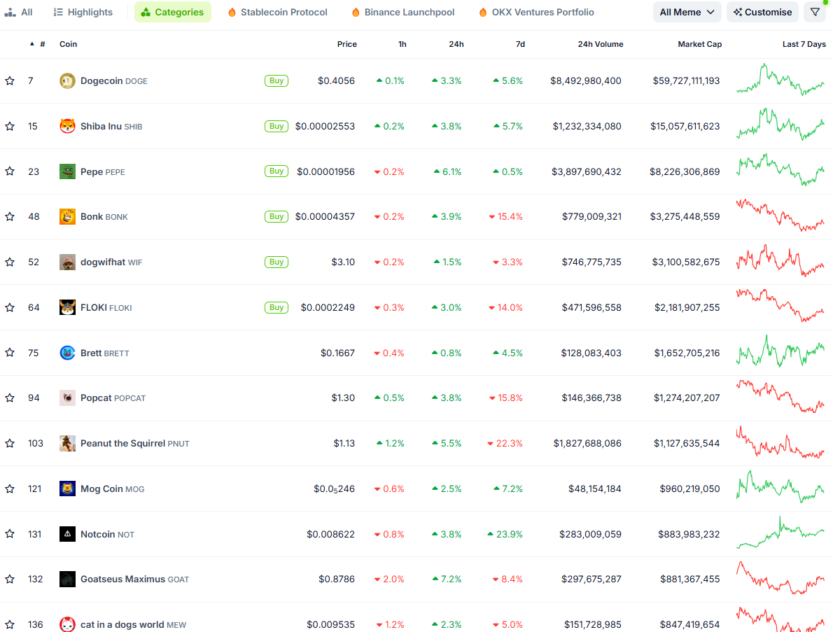840x632 pixels.
Task: Click the Mog Coin logo
Action: (67, 489)
